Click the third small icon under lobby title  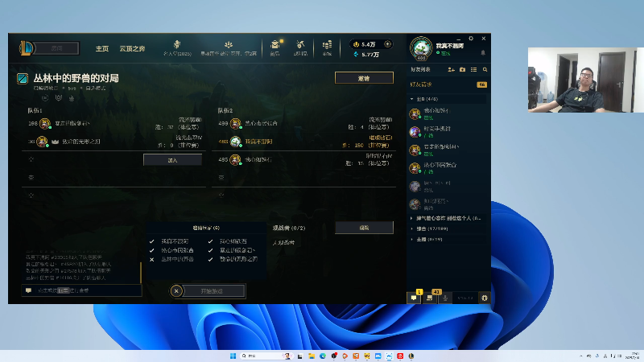coord(72,97)
